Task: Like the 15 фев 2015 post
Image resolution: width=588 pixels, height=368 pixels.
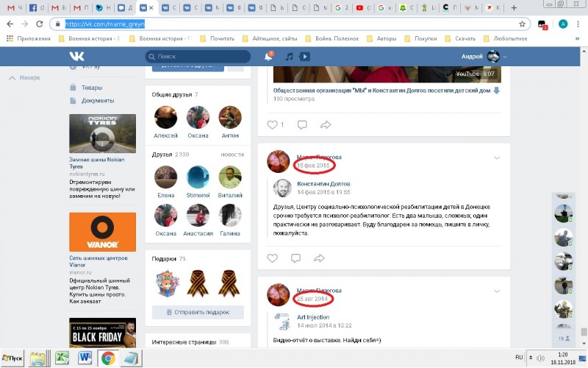Action: [272, 258]
